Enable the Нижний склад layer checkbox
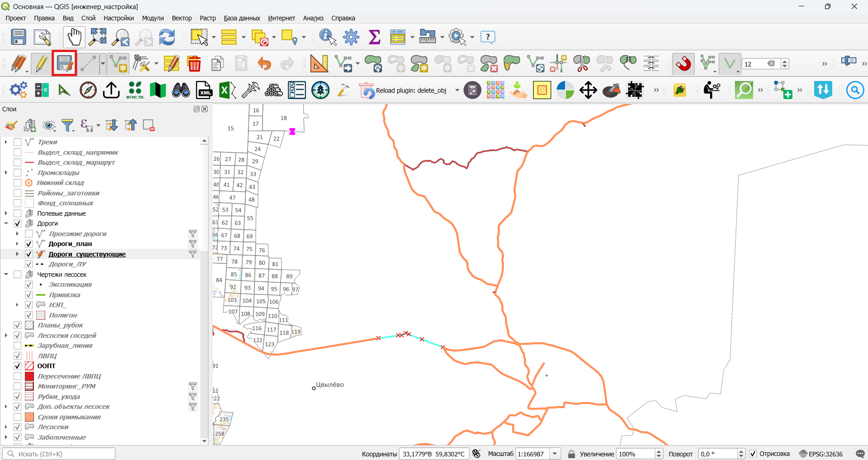 [18, 183]
